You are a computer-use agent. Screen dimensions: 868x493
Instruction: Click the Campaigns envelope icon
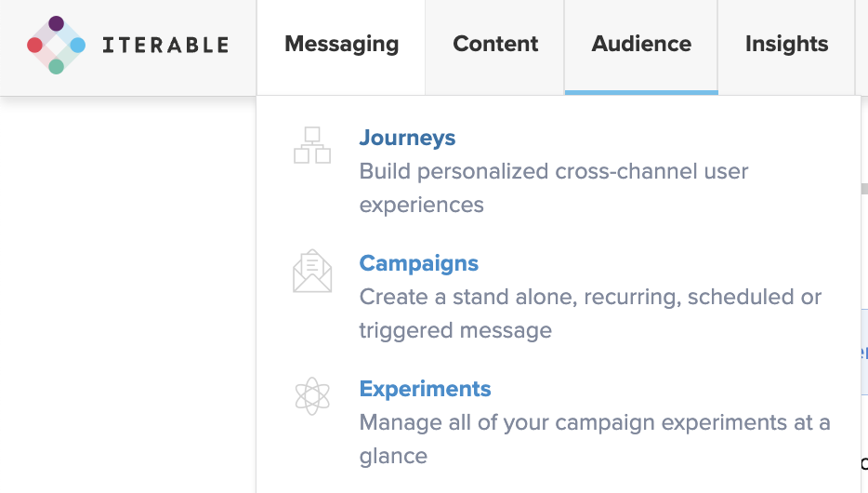pyautogui.click(x=312, y=271)
